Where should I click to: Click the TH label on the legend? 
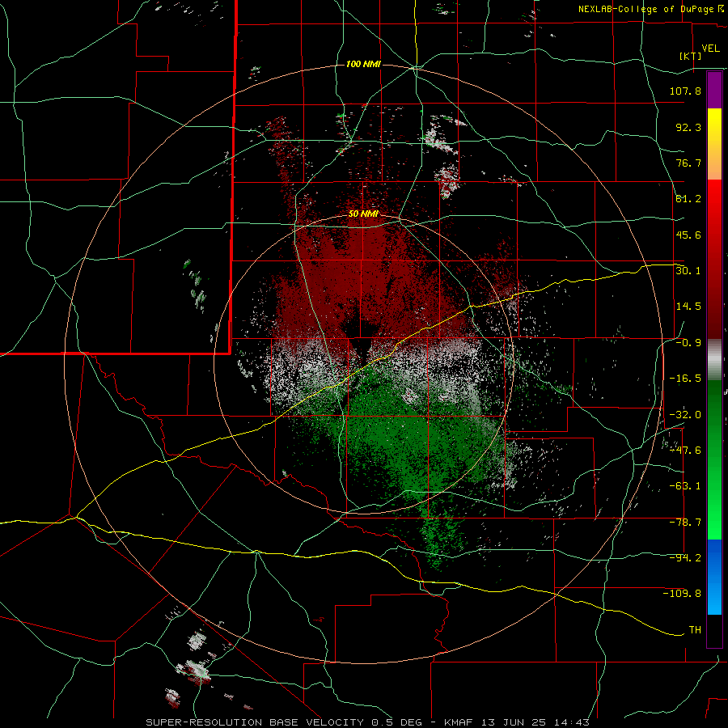point(695,630)
